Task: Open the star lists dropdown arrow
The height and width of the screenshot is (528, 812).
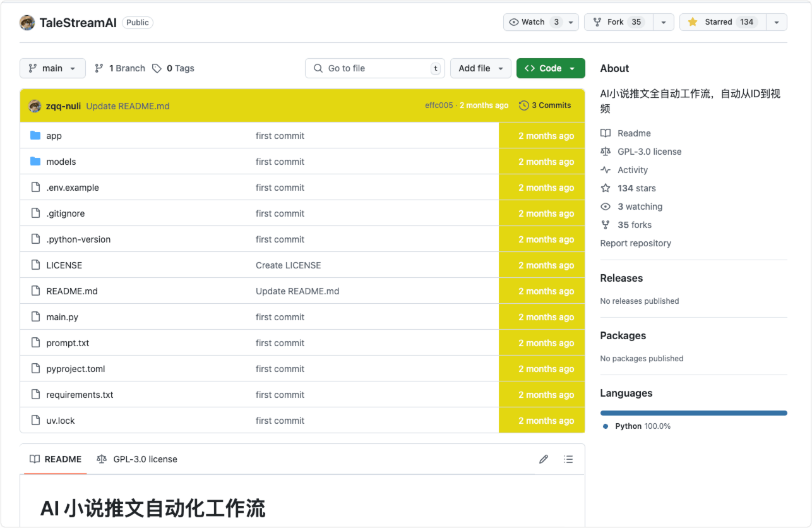Action: [x=777, y=22]
